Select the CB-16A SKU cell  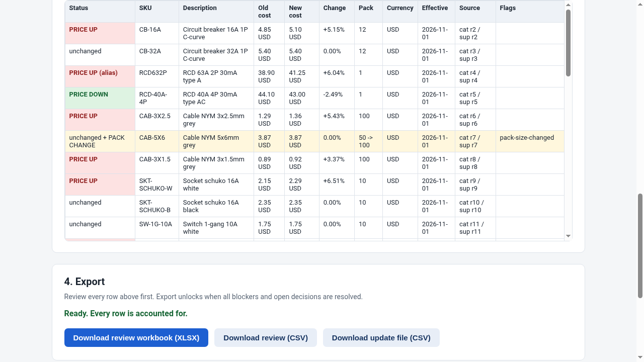click(x=157, y=33)
